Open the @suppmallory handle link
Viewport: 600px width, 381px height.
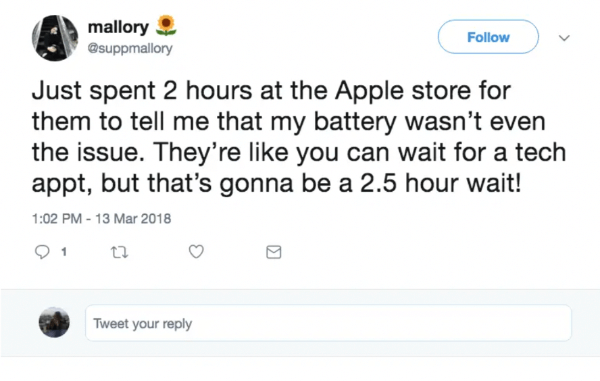[x=130, y=49]
